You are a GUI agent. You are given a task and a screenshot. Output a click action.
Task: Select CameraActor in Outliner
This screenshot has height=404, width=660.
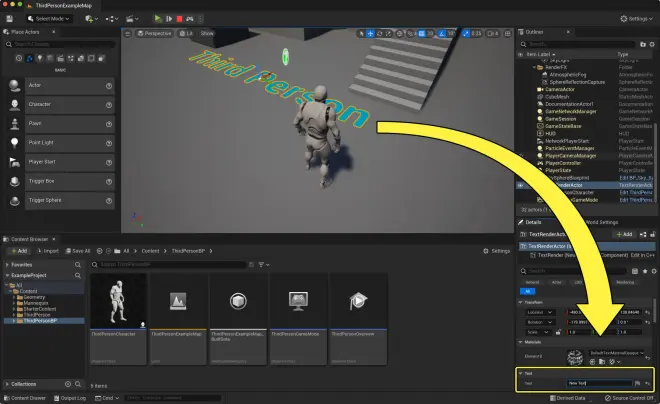(559, 90)
